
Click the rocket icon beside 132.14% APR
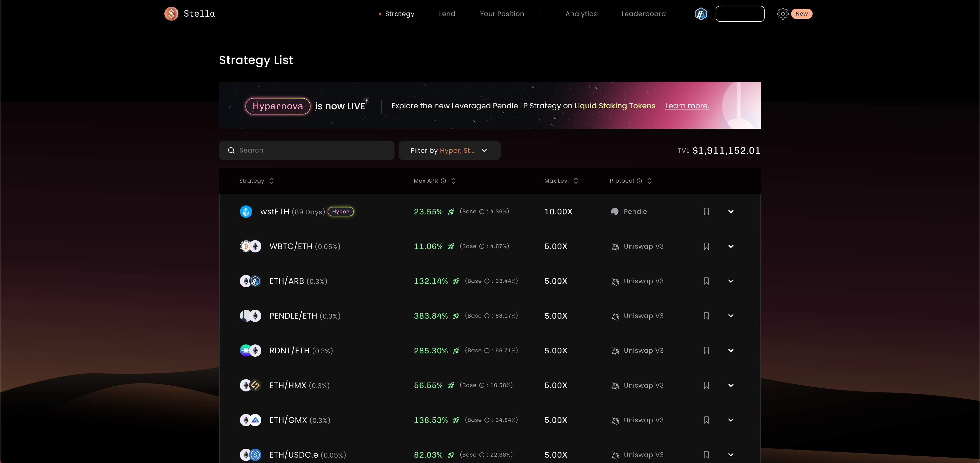456,281
